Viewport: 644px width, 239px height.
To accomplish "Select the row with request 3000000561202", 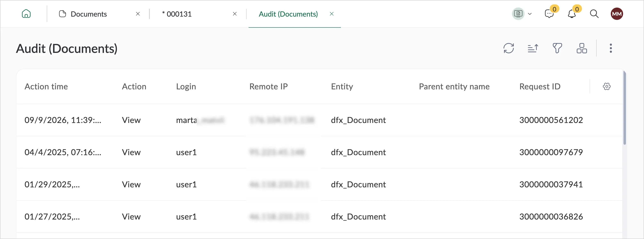I will pyautogui.click(x=319, y=120).
